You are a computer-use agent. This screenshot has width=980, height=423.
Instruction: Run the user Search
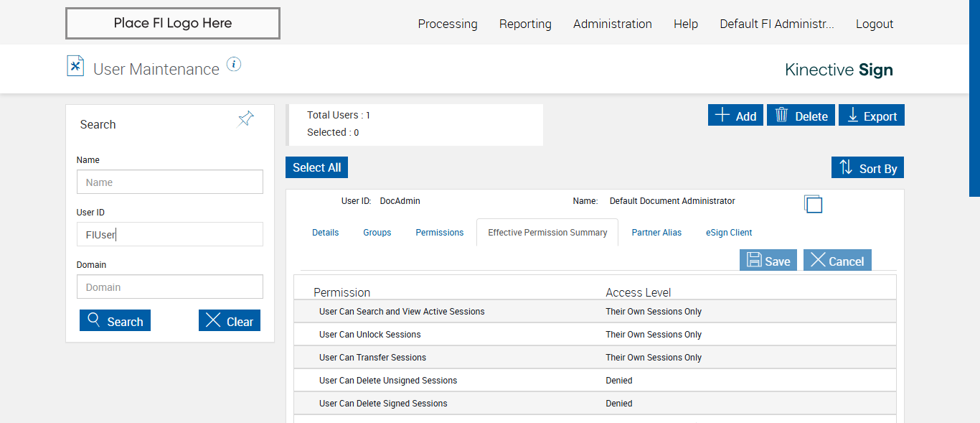coord(115,321)
